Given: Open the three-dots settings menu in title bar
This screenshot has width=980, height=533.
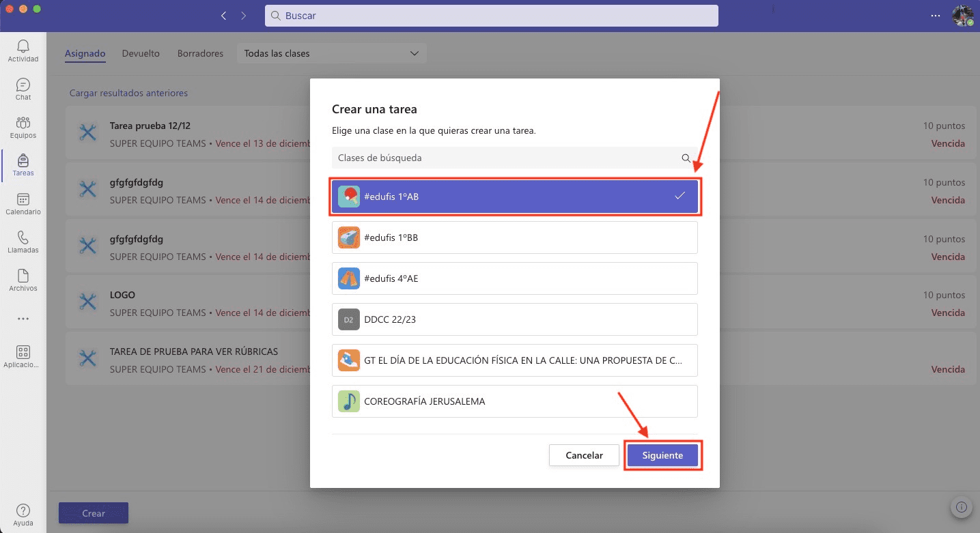Looking at the screenshot, I should click(936, 16).
